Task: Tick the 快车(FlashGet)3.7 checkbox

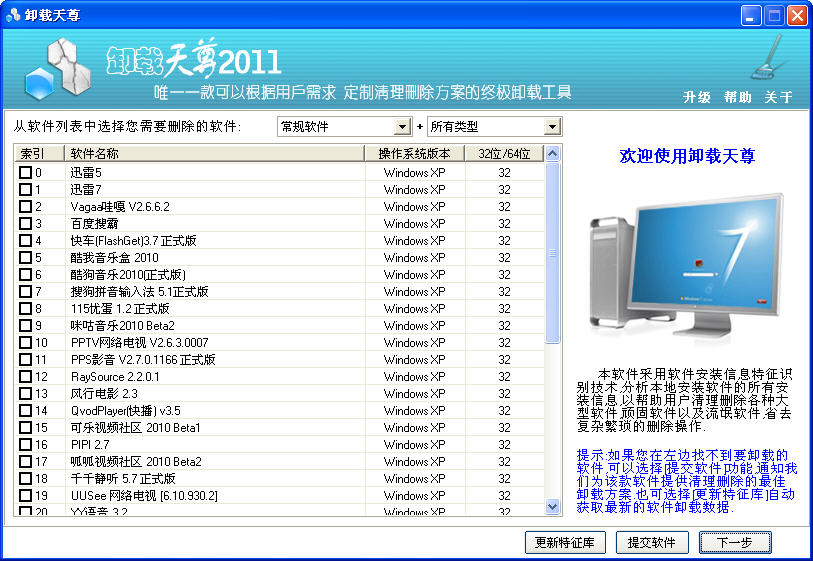Action: [x=25, y=241]
